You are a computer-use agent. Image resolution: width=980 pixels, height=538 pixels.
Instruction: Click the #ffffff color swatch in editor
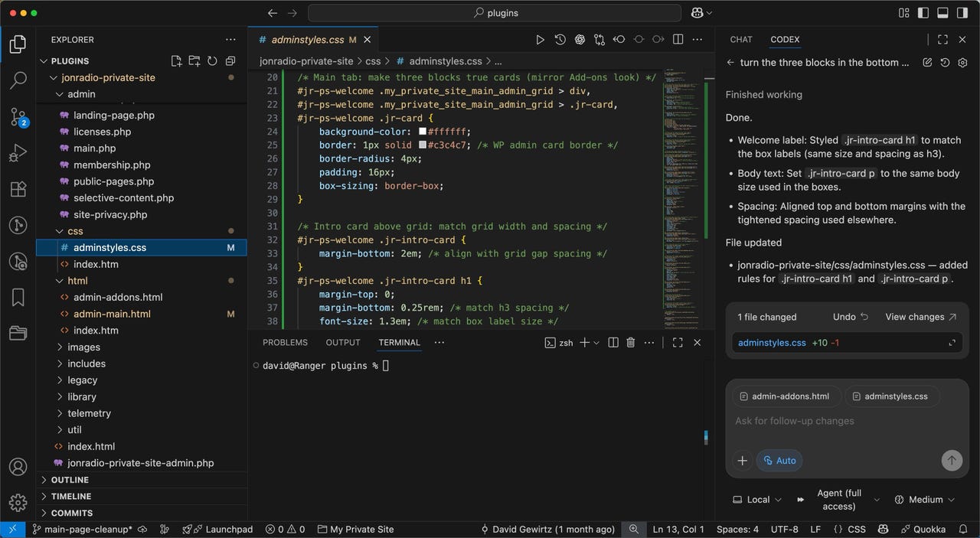click(423, 131)
